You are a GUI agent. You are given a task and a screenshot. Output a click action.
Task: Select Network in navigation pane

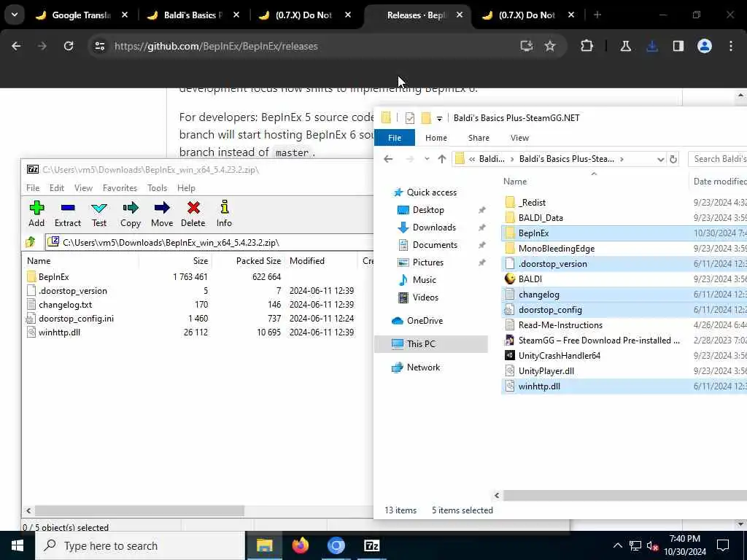coord(423,367)
